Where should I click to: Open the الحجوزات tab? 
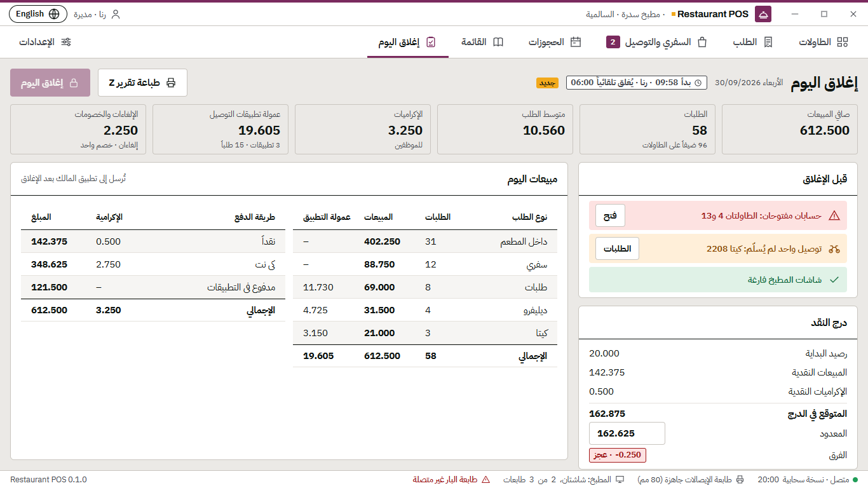click(555, 42)
